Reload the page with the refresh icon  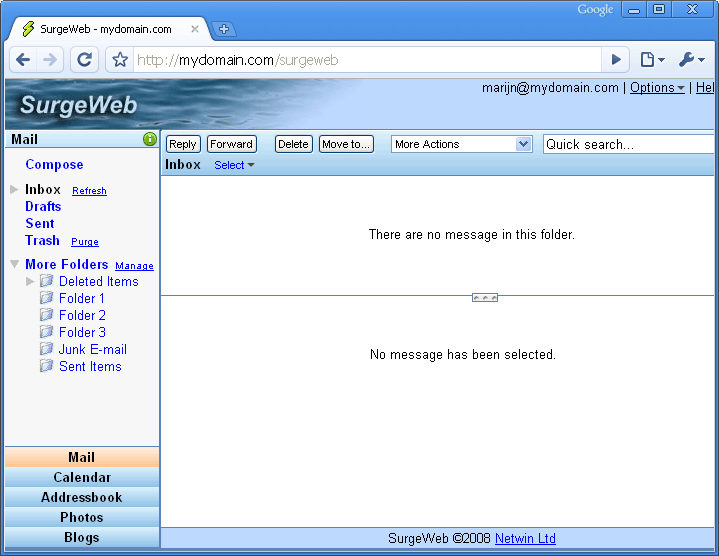[x=85, y=60]
